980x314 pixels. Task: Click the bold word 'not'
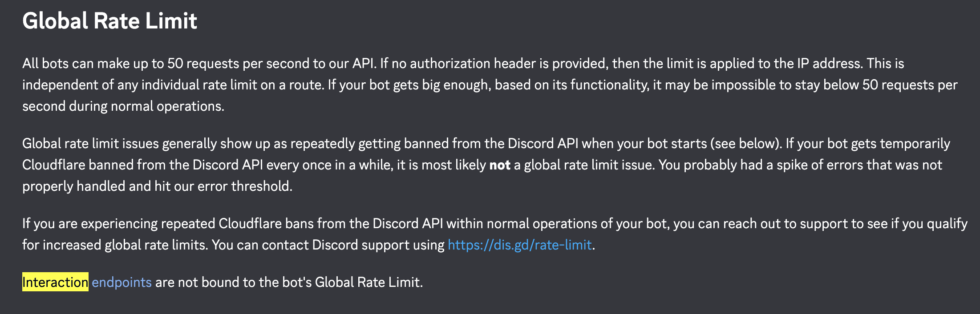[x=499, y=165]
